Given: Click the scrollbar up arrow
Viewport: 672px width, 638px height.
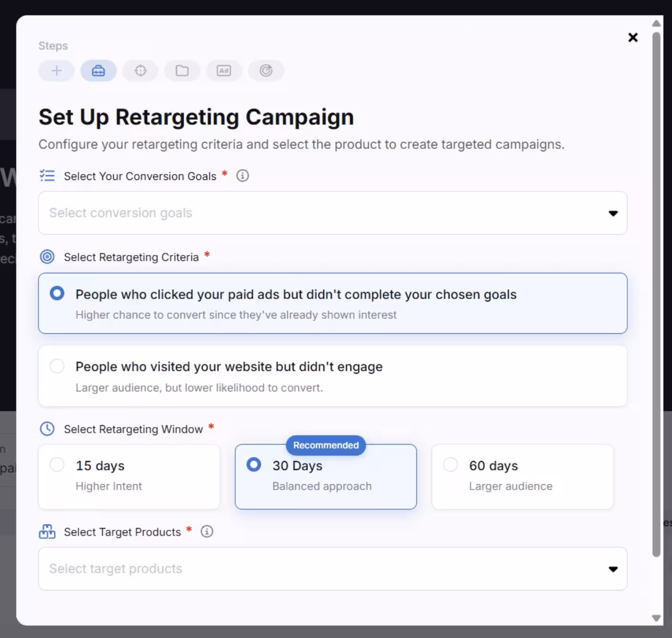Looking at the screenshot, I should (656, 23).
